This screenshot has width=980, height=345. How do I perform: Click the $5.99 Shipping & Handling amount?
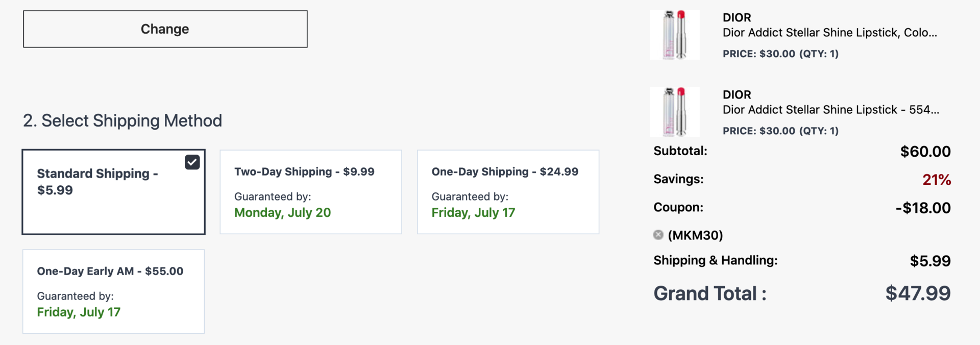(x=930, y=261)
